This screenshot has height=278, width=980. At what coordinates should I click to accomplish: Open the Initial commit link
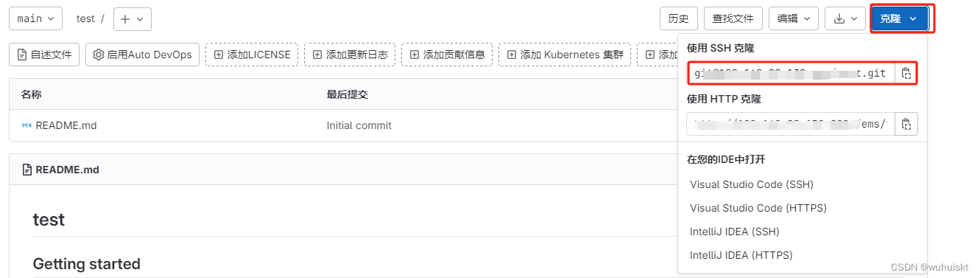[359, 125]
